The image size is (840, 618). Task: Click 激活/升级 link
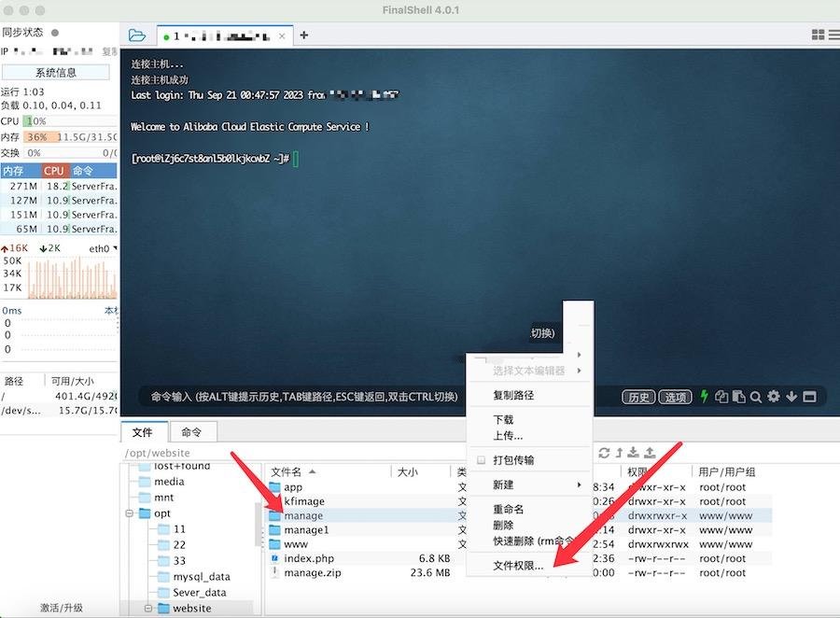pyautogui.click(x=61, y=608)
